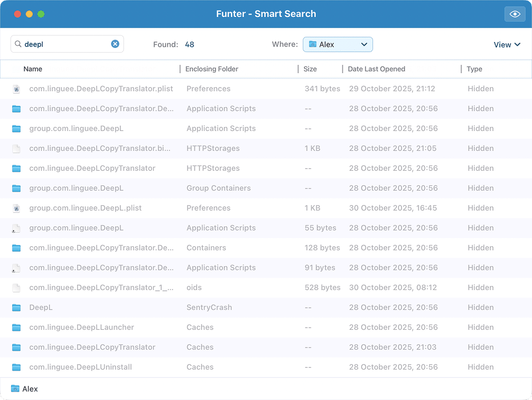
Task: Click the Alex folder icon in the bottom status bar
Action: pos(15,388)
